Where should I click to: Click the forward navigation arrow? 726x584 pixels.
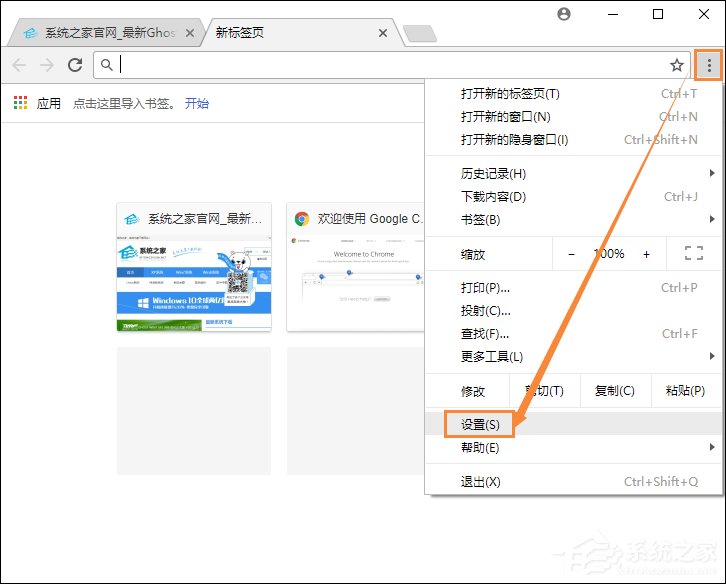point(46,65)
